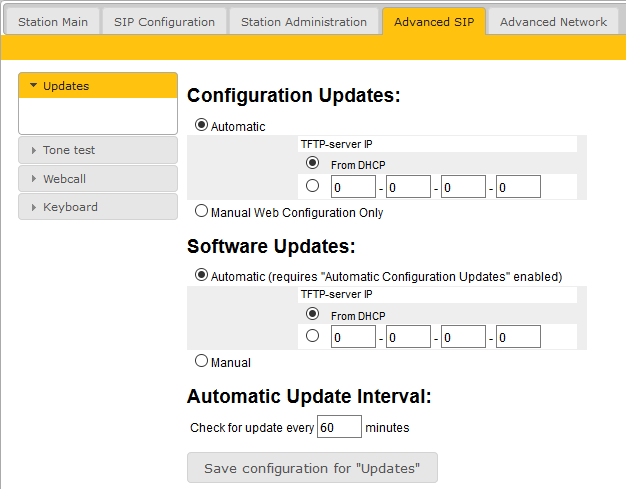Open the Station Administration tab

tap(304, 22)
